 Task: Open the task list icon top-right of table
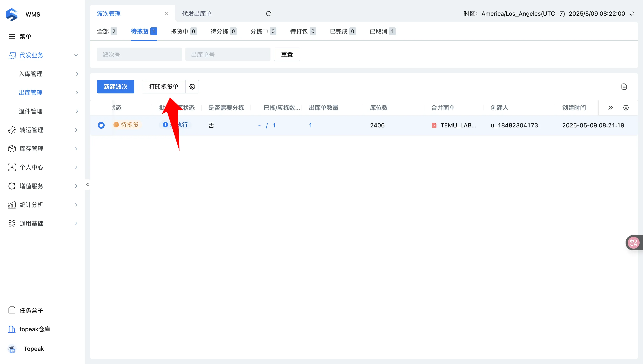click(624, 87)
